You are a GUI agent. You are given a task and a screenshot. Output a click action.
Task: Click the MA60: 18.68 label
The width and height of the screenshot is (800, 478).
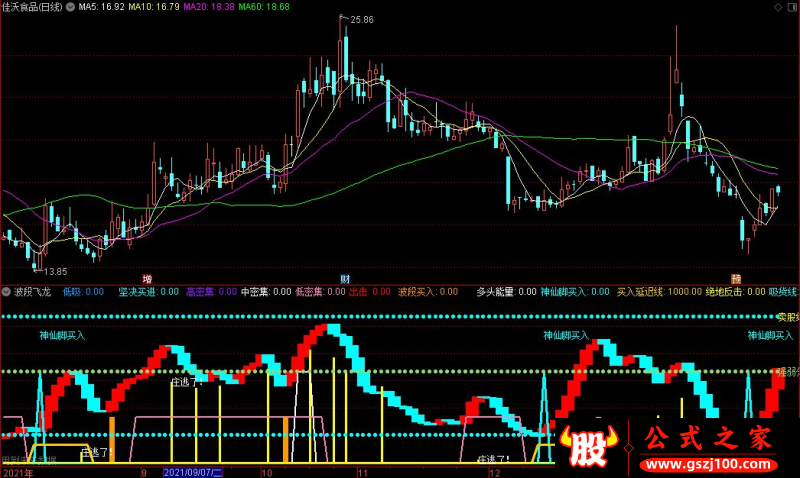(264, 7)
